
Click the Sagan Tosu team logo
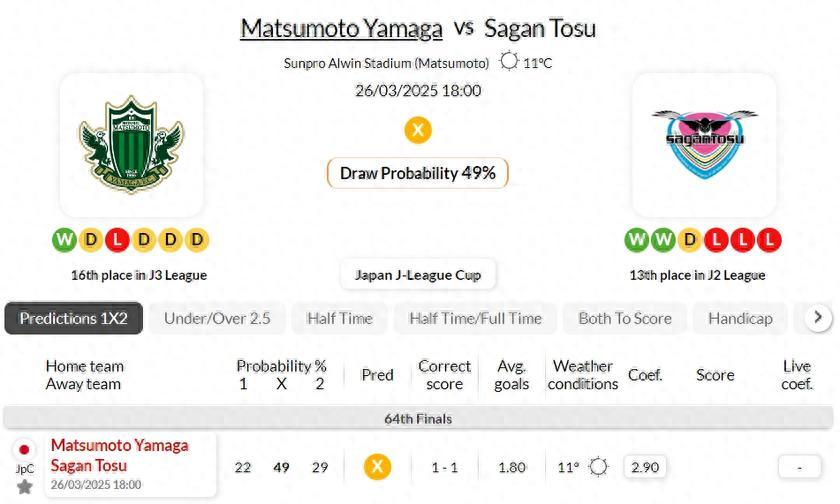[x=704, y=144]
